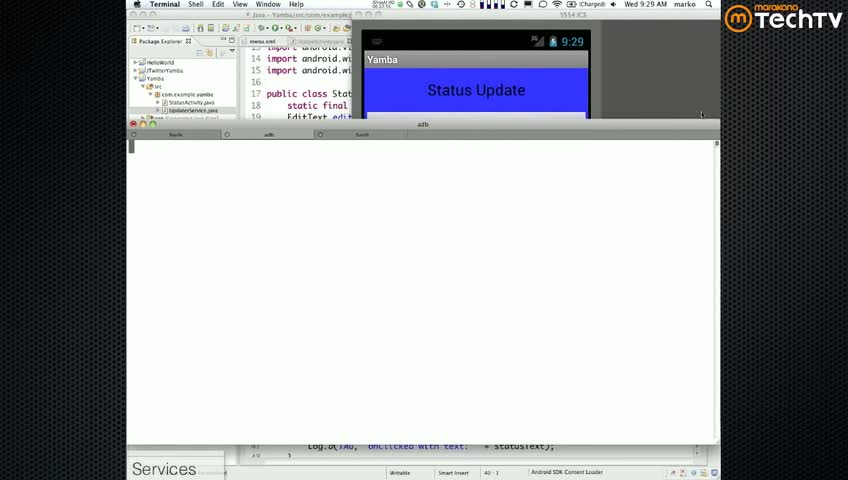Click the volume icon in menu bar
The height and width of the screenshot is (480, 848).
click(x=613, y=4)
